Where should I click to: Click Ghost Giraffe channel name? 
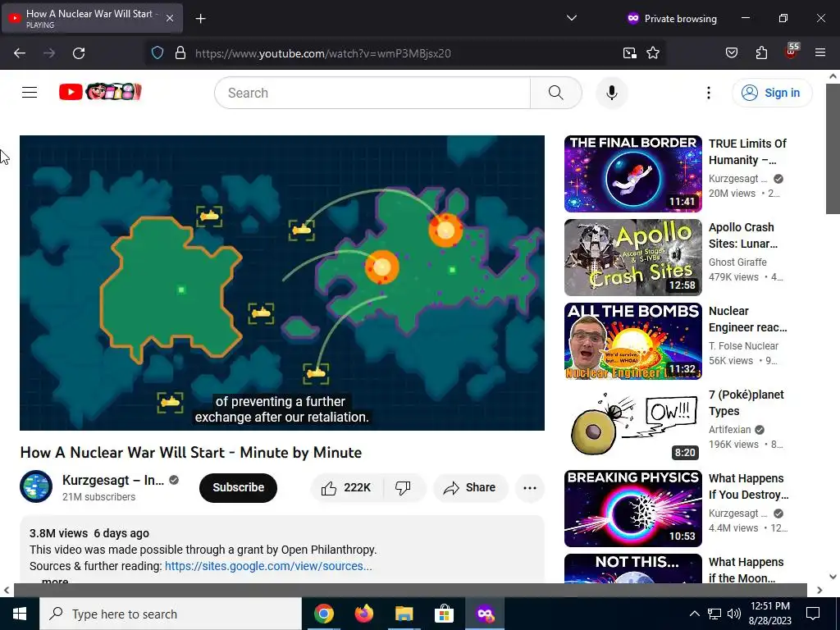pyautogui.click(x=737, y=262)
